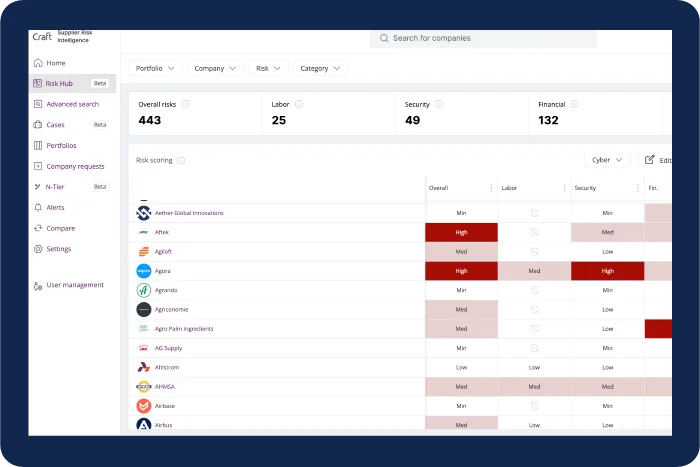Open the Agiloft company
Viewport: 700px width, 467px height.
pyautogui.click(x=163, y=252)
